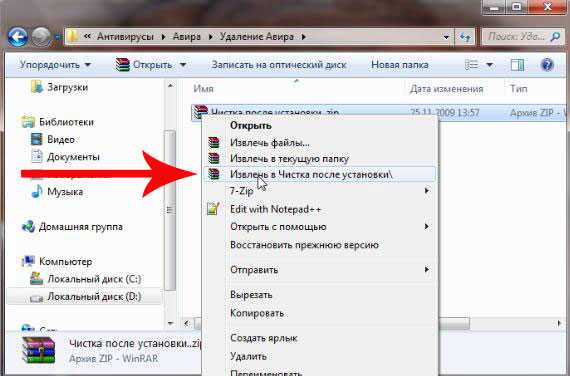Expand the view options dropdown arrow
Image resolution: width=570 pixels, height=376 pixels.
tap(490, 65)
